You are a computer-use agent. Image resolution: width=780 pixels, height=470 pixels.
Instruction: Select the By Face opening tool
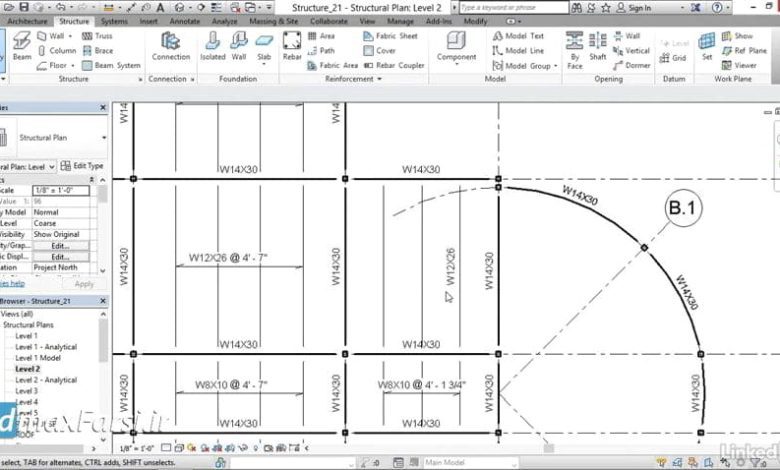click(x=575, y=50)
